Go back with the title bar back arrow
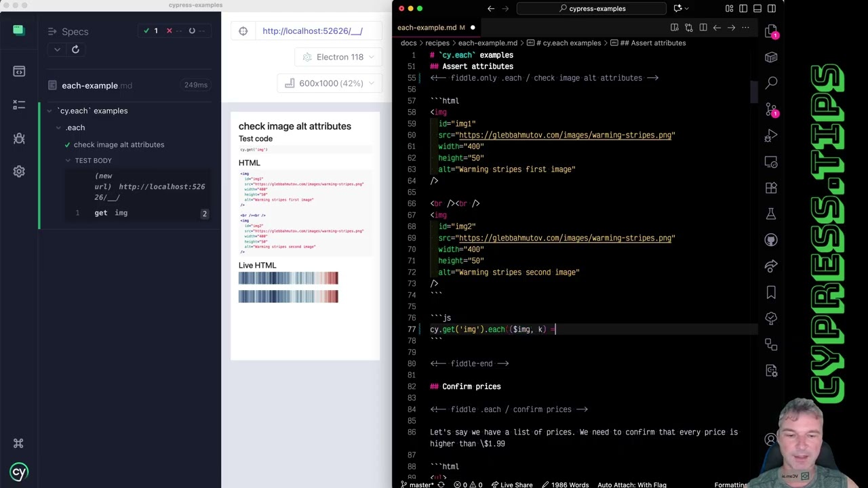 click(x=491, y=8)
